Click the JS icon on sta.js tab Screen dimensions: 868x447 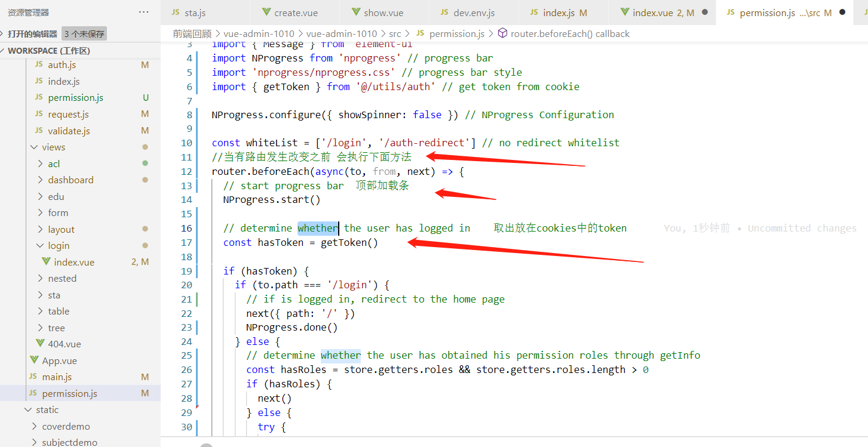coord(176,13)
